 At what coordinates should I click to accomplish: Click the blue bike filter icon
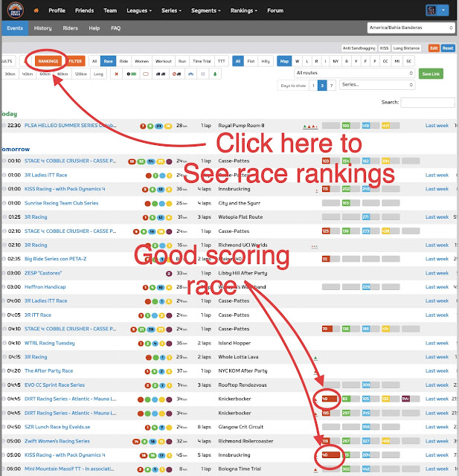coord(190,74)
